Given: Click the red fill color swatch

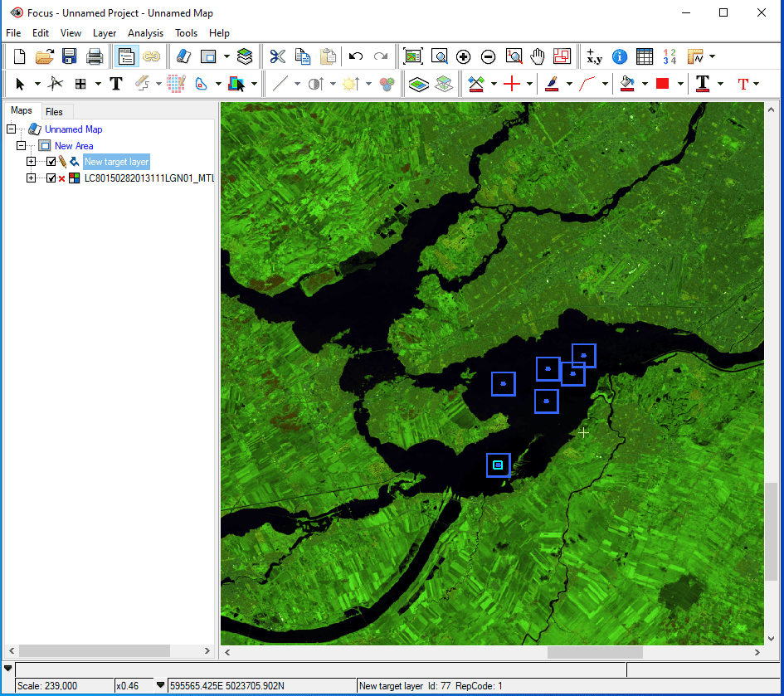Looking at the screenshot, I should [663, 84].
